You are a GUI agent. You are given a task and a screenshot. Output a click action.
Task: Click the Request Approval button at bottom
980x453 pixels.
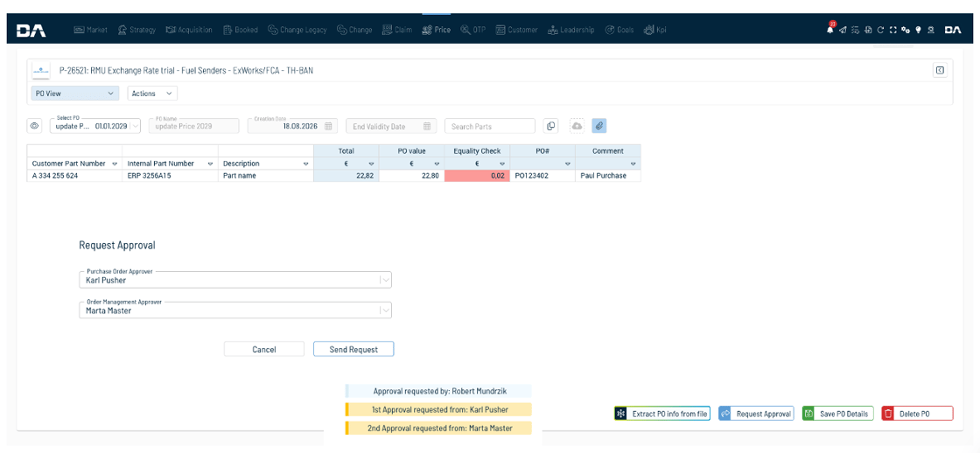coord(756,414)
